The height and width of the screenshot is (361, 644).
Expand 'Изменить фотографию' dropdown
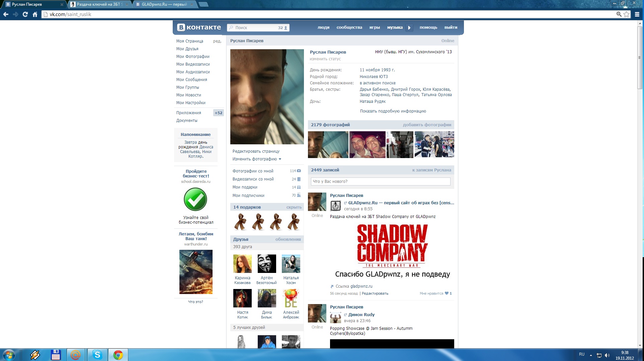[257, 159]
